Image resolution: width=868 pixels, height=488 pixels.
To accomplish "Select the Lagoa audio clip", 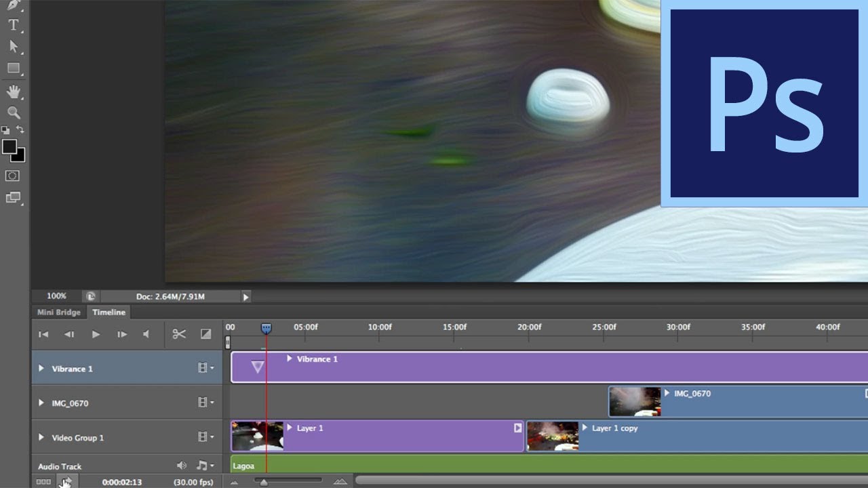I will click(549, 464).
